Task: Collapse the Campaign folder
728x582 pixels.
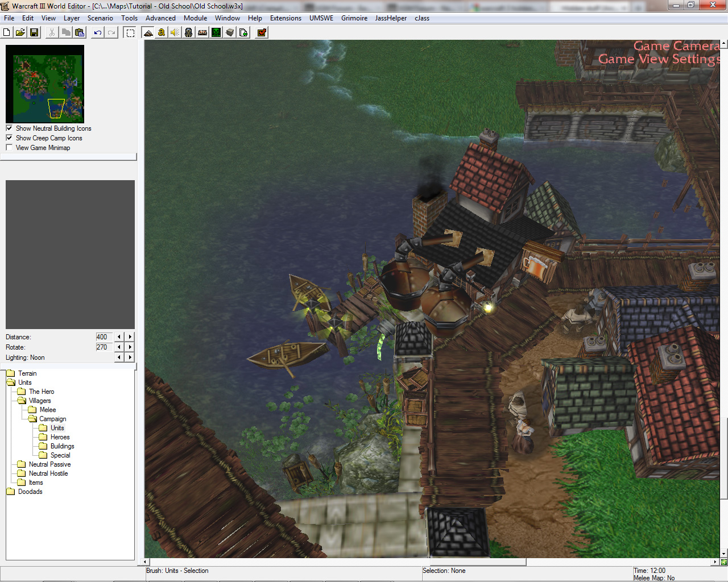Action: [52, 419]
